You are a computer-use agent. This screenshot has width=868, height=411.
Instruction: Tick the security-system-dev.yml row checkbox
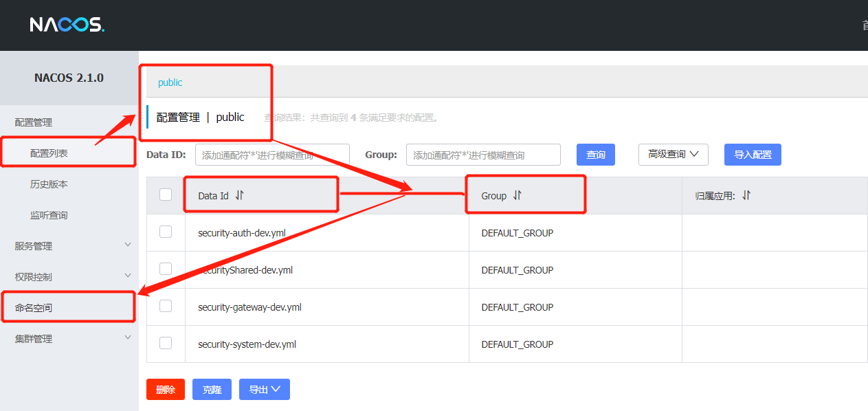point(166,344)
